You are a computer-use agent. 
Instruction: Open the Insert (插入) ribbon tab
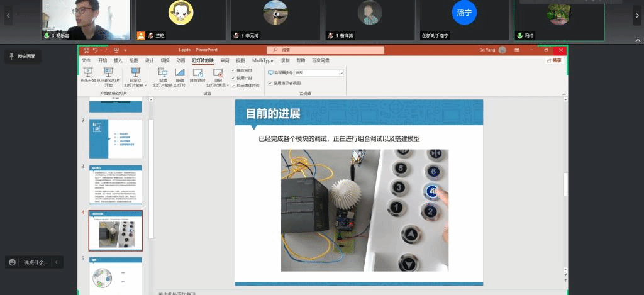coord(118,61)
